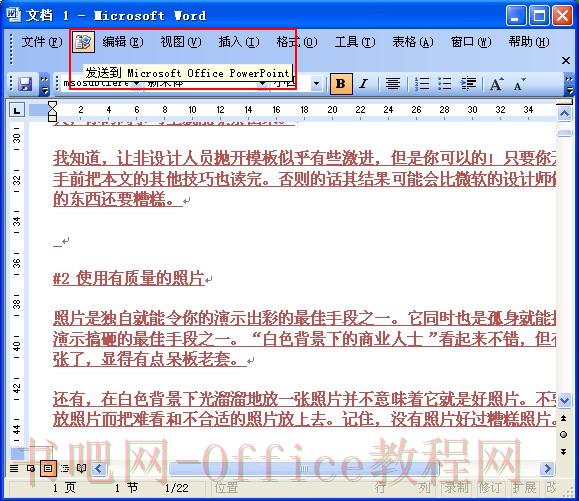Viewport: 579px width, 501px height.
Task: Maximize the Microsoft Word window
Action: (x=539, y=16)
